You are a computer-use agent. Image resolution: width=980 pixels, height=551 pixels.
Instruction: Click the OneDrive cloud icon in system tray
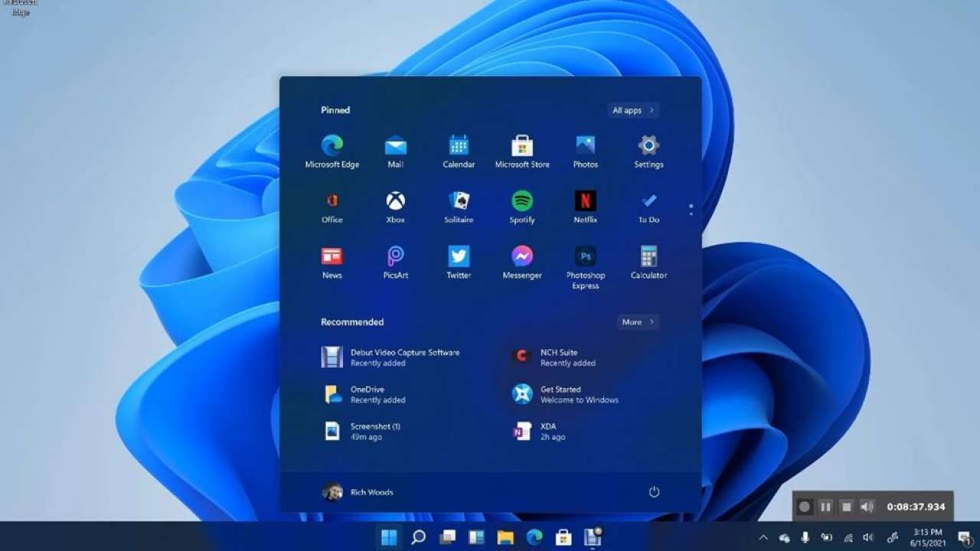click(x=785, y=537)
